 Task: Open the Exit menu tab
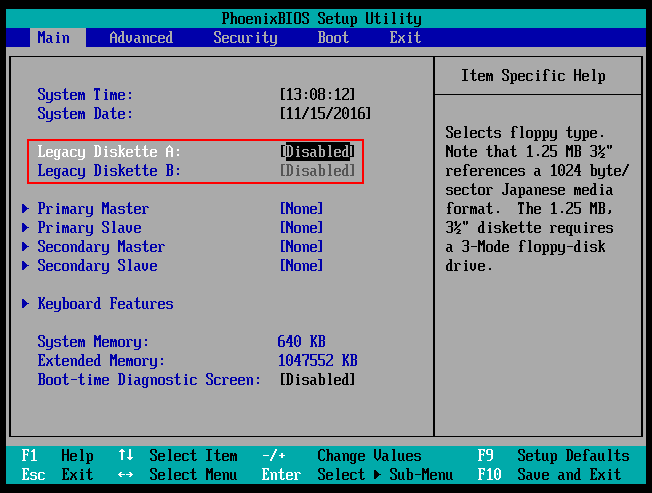[405, 38]
